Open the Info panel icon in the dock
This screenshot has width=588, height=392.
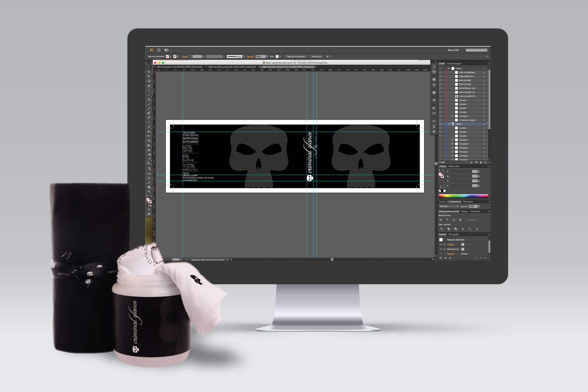(434, 80)
